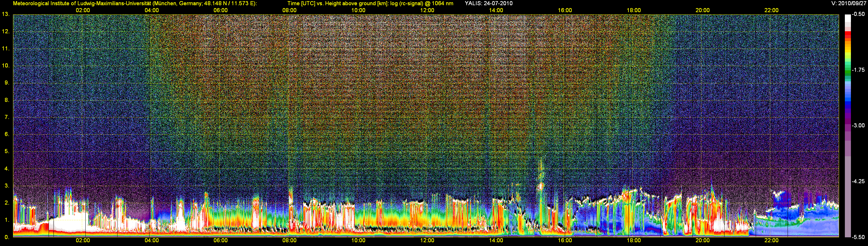Click the '4.' height axis label
This screenshot has width=868, height=246.
pos(7,168)
